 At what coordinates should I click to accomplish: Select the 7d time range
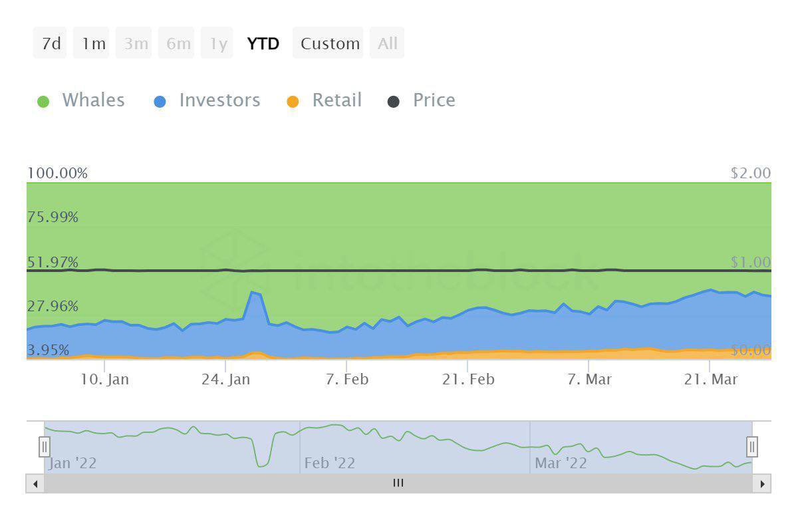point(51,43)
